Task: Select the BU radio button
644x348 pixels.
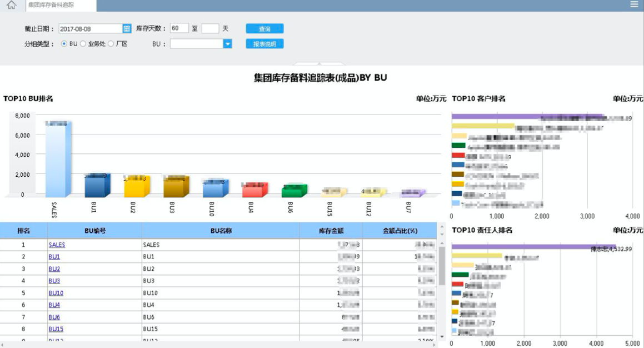Action: (64, 43)
